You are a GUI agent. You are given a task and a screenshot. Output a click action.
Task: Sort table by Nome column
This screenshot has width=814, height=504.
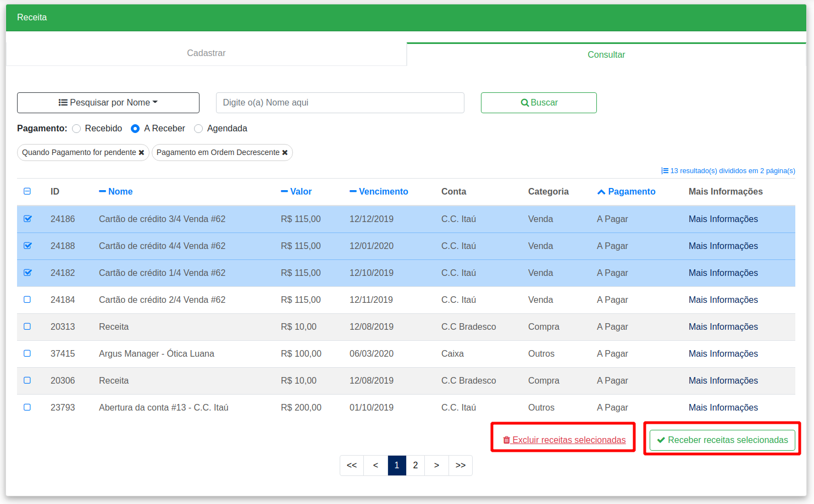point(116,191)
